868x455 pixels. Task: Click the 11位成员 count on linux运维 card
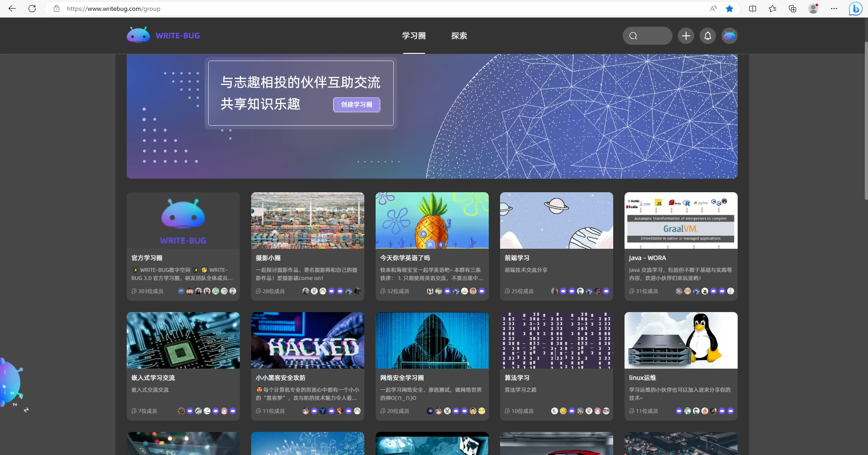(x=647, y=411)
